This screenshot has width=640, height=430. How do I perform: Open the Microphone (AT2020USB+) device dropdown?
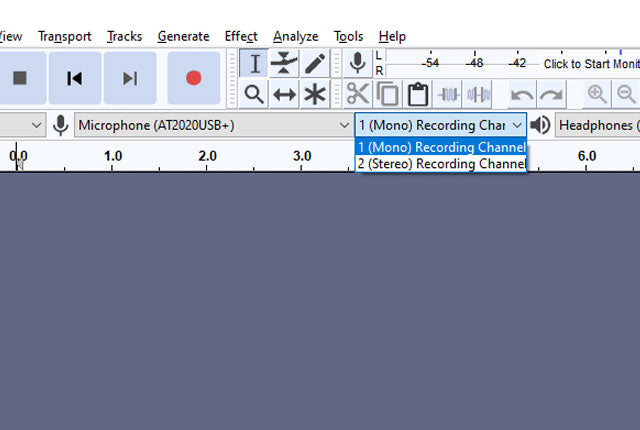click(x=211, y=125)
